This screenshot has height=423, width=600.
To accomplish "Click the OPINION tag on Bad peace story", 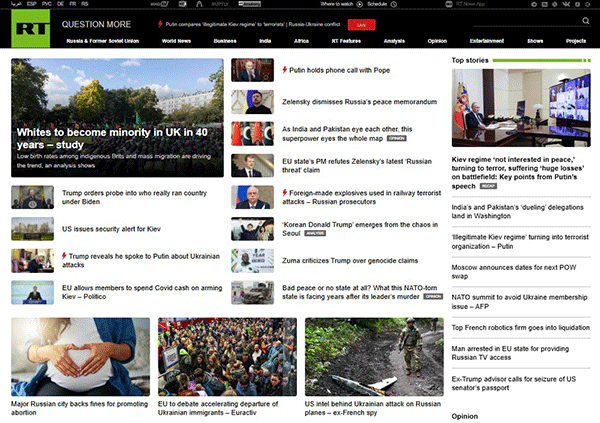I will [x=433, y=296].
